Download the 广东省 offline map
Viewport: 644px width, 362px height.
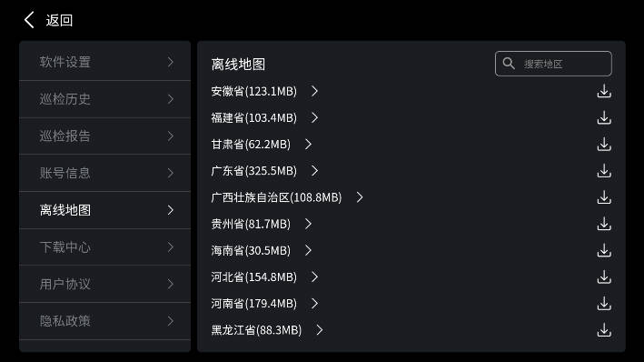click(x=604, y=171)
